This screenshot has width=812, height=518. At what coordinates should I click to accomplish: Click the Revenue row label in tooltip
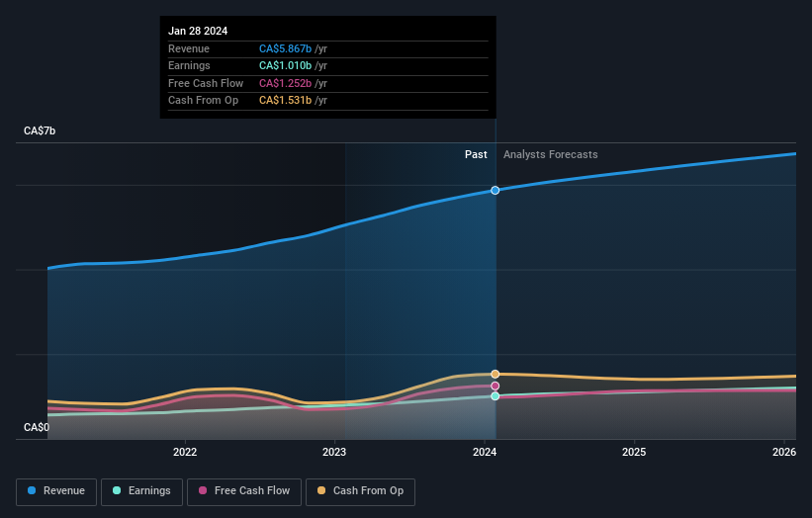pos(189,48)
